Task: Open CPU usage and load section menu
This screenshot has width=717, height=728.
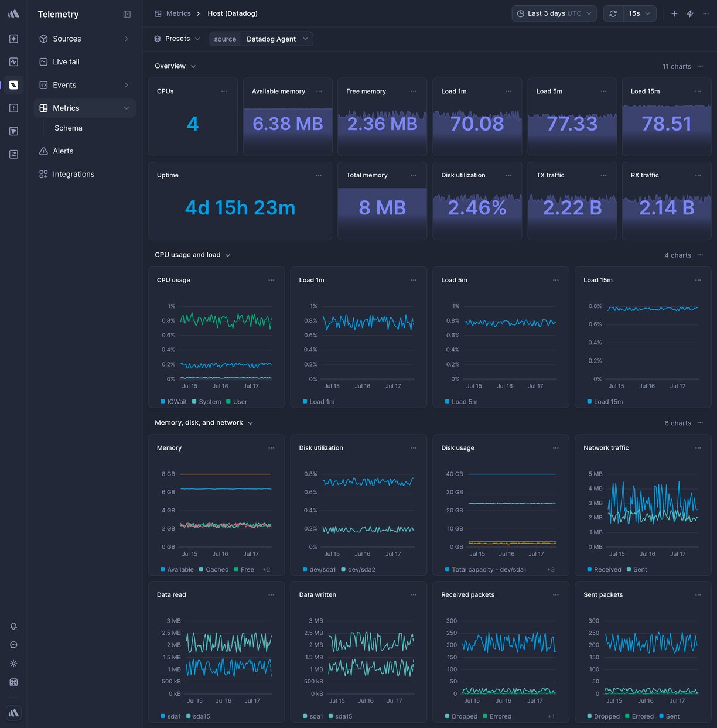Action: pyautogui.click(x=700, y=255)
